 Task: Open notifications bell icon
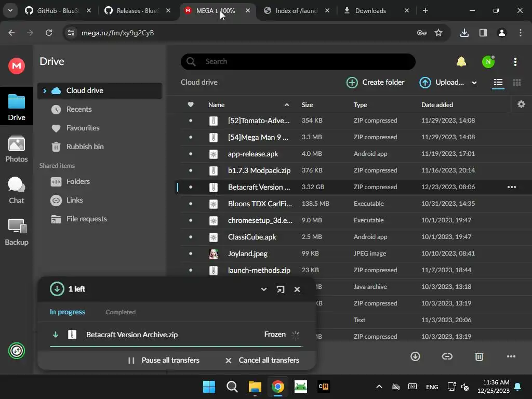click(x=461, y=62)
